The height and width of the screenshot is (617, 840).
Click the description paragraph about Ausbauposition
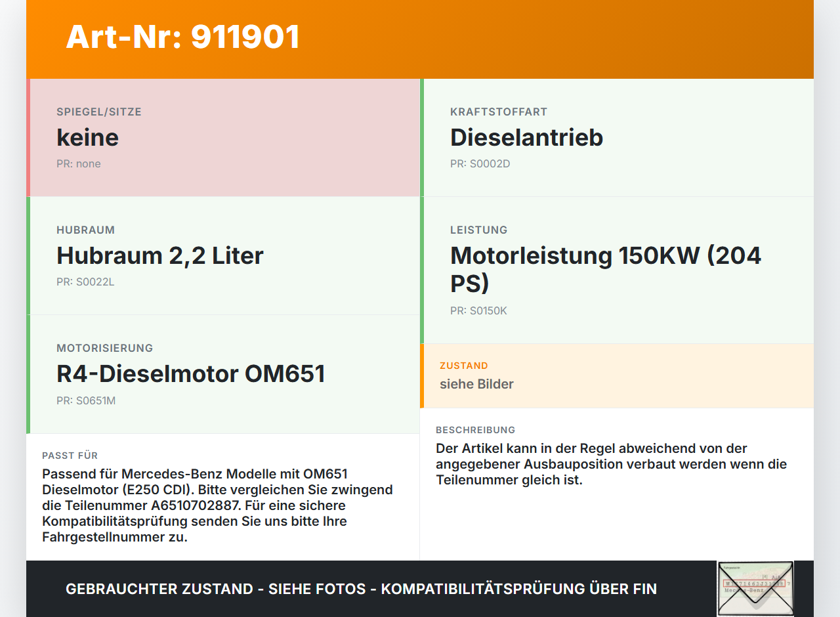coord(611,464)
